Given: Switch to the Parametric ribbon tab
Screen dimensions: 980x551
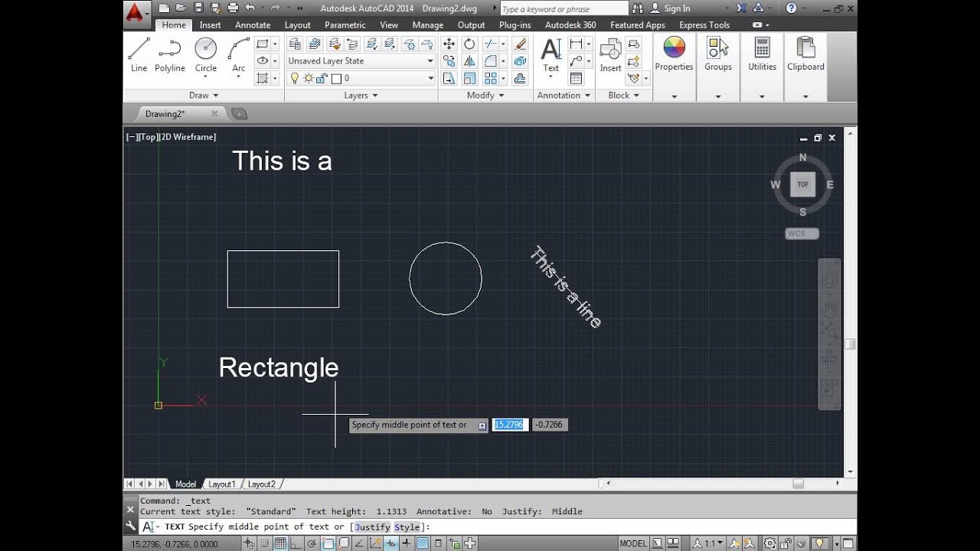Looking at the screenshot, I should [x=345, y=25].
